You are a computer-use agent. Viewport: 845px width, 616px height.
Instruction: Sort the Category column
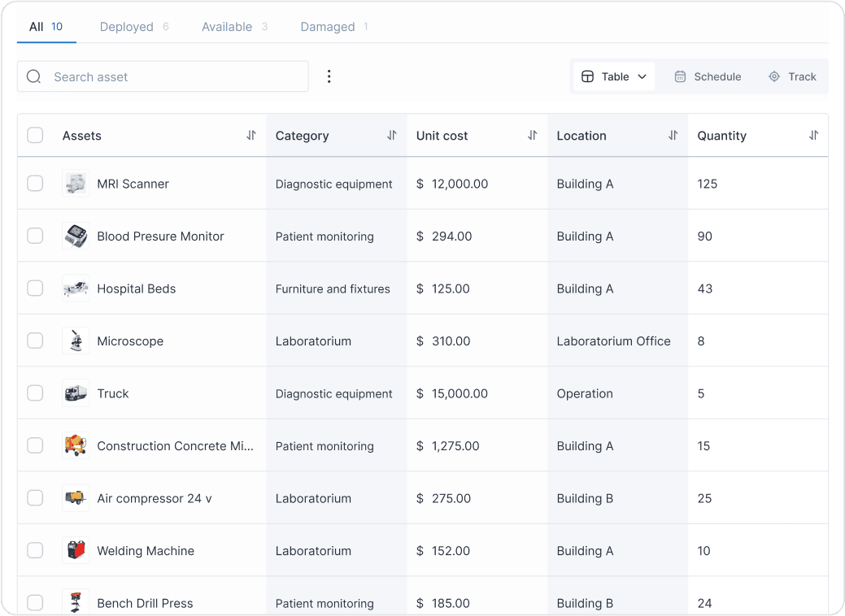coord(391,136)
